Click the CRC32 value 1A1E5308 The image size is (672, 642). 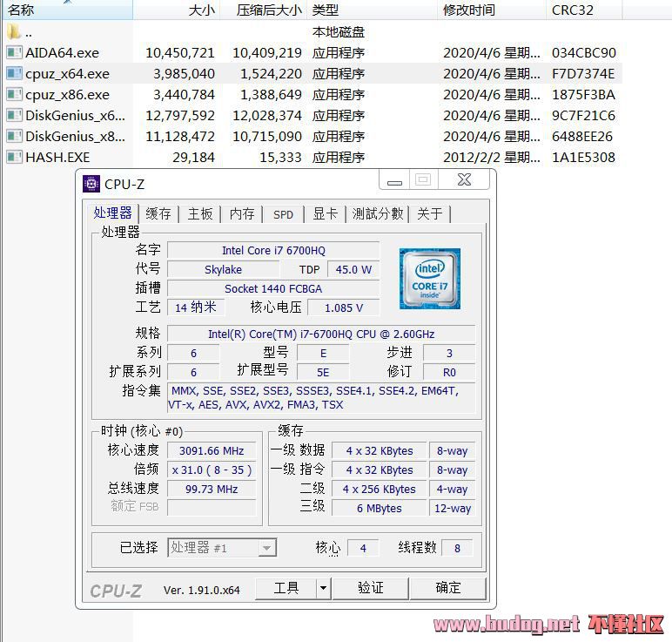(583, 158)
